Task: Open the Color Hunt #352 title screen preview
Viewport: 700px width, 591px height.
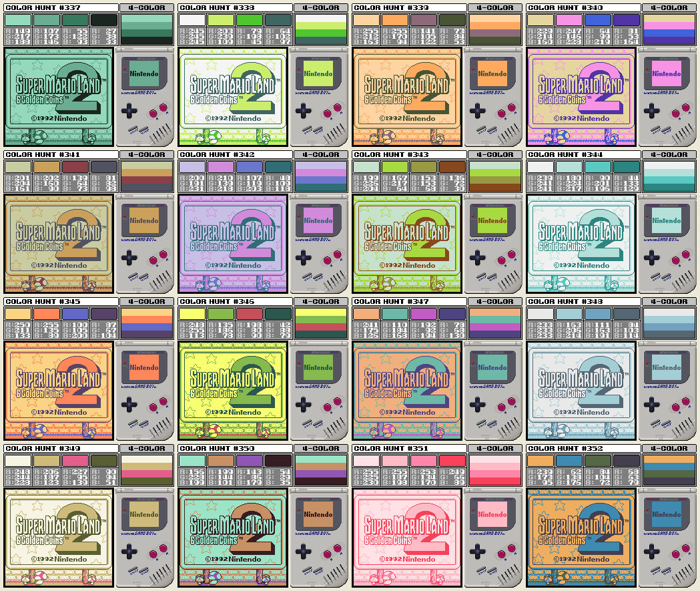Action: pos(581,538)
